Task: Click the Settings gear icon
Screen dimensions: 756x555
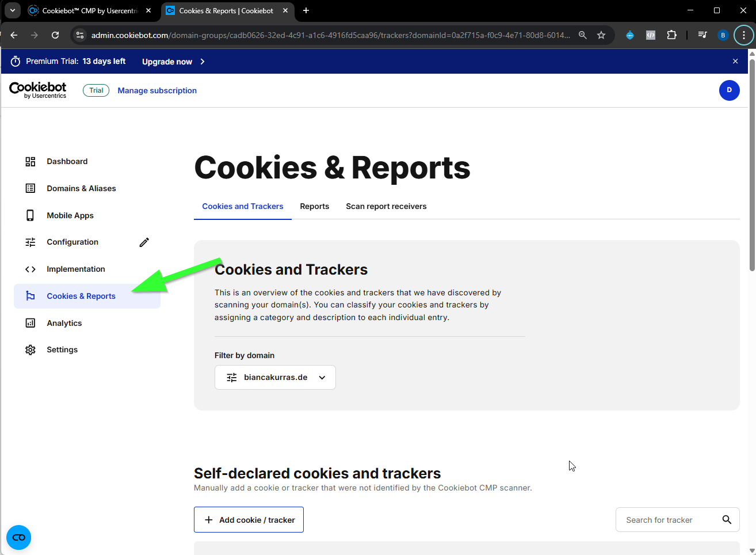Action: (30, 350)
